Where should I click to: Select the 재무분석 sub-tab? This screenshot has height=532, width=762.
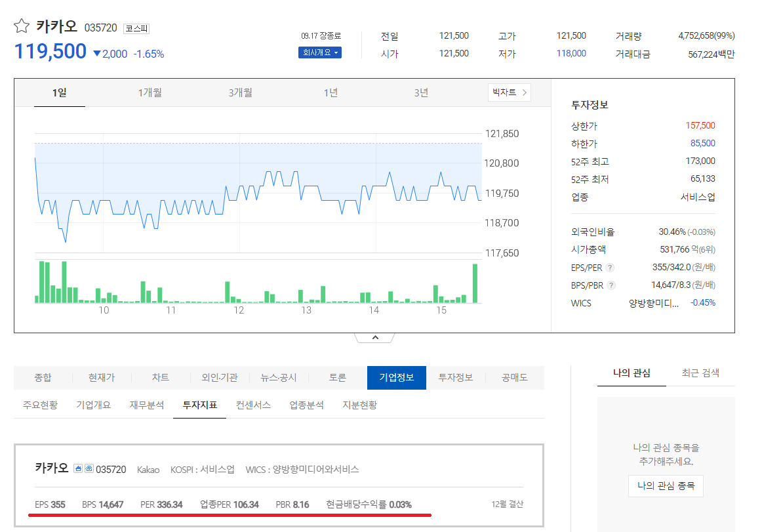pos(147,405)
